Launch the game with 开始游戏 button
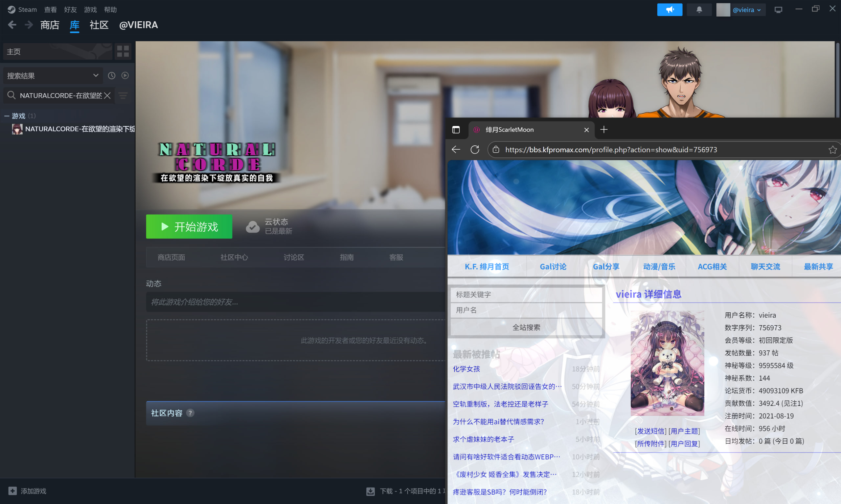841x504 pixels. coord(189,226)
